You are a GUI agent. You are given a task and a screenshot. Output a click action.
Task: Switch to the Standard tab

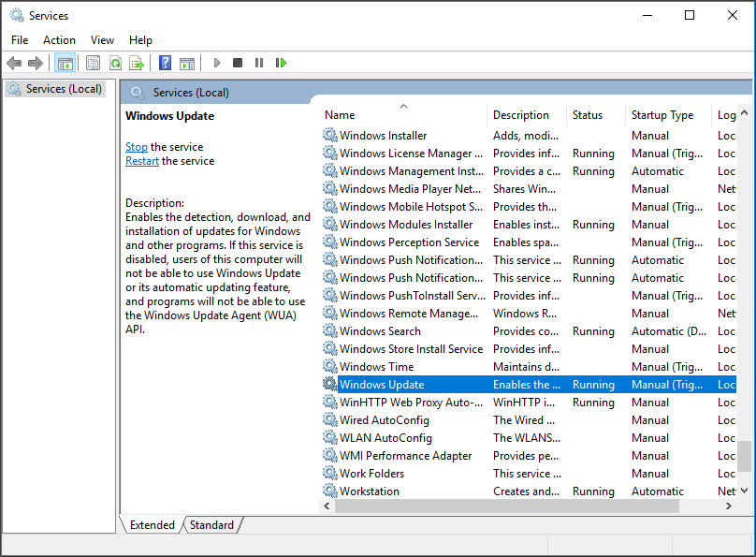pyautogui.click(x=211, y=524)
